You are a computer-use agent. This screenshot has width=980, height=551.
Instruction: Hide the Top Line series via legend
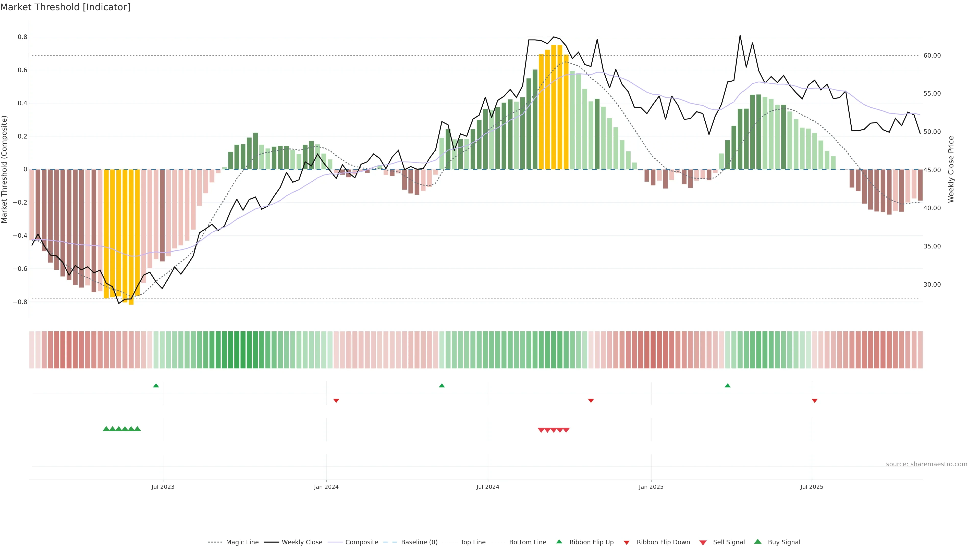pyautogui.click(x=473, y=542)
